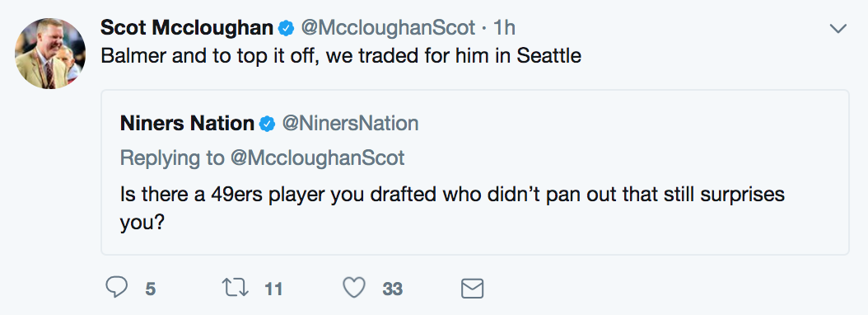Like the tweet with the heart icon
The image size is (868, 315).
click(x=354, y=288)
